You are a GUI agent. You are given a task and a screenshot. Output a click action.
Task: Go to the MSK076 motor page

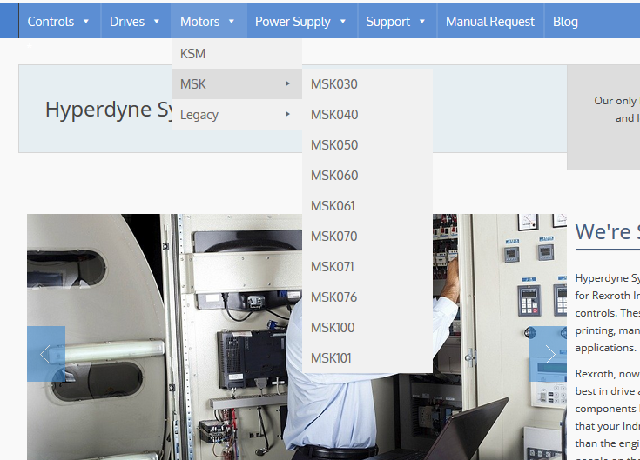367,297
